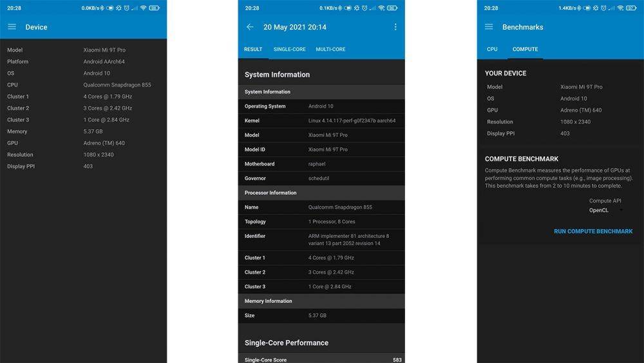This screenshot has height=363, width=644.
Task: Tap the Model ID row in results
Action: [321, 150]
